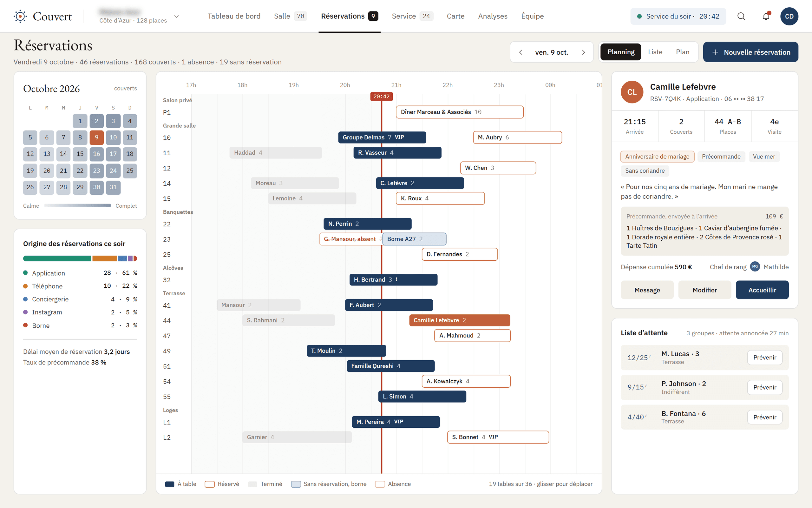Click the Précommande tag

click(x=721, y=157)
